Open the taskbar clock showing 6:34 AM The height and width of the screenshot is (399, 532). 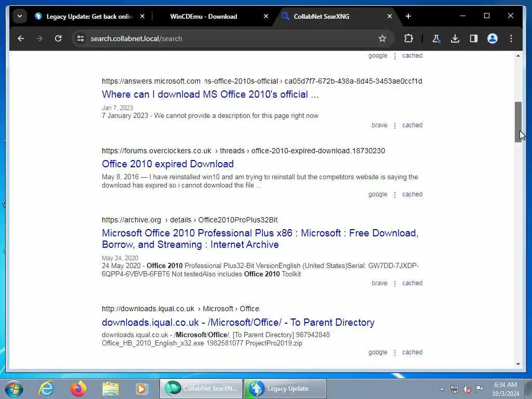506,389
